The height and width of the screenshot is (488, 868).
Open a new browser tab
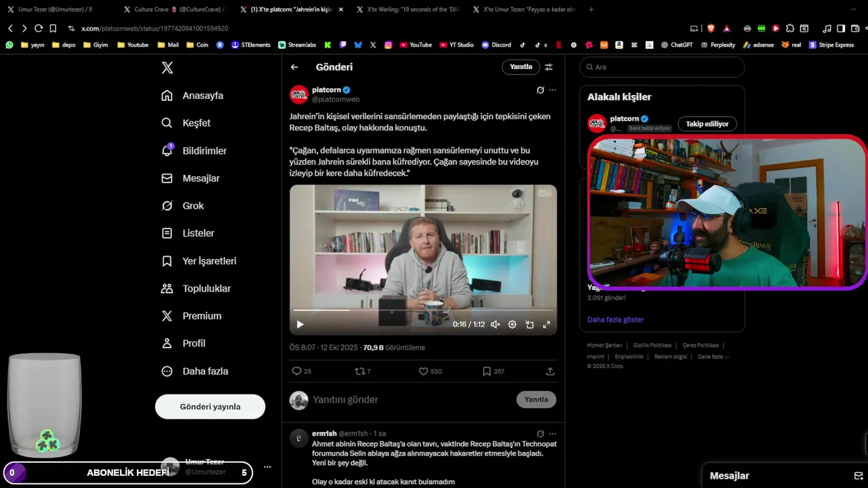coord(591,9)
